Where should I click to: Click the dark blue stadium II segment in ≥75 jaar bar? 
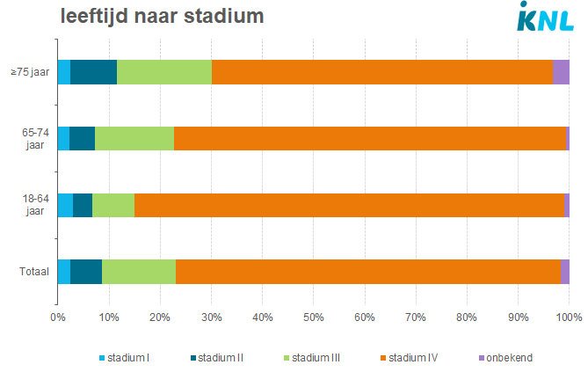[x=93, y=72]
